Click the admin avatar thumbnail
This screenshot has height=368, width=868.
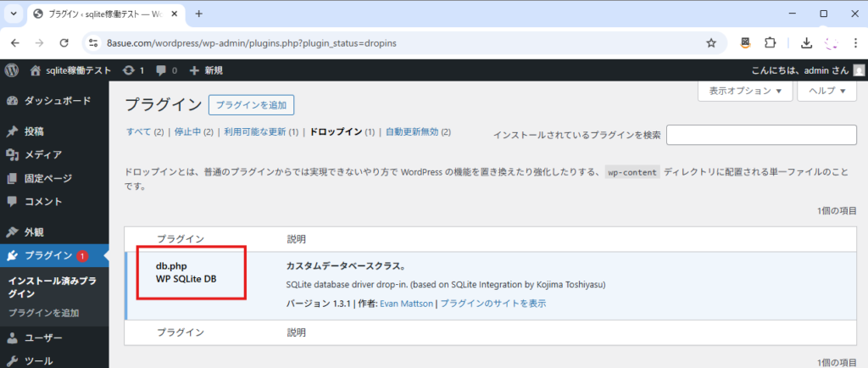858,70
